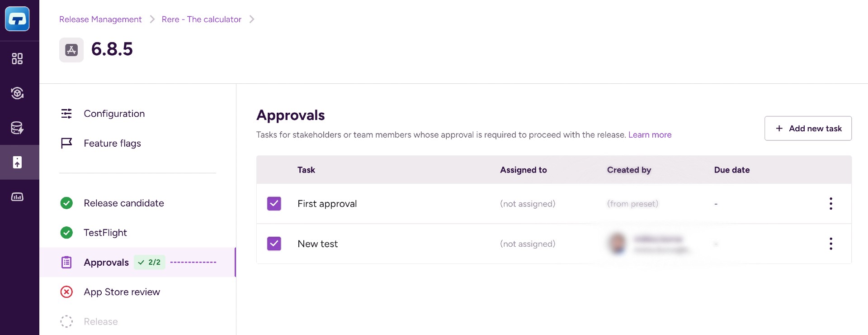The height and width of the screenshot is (335, 868).
Task: Select the build automation cube icon
Action: point(17,93)
